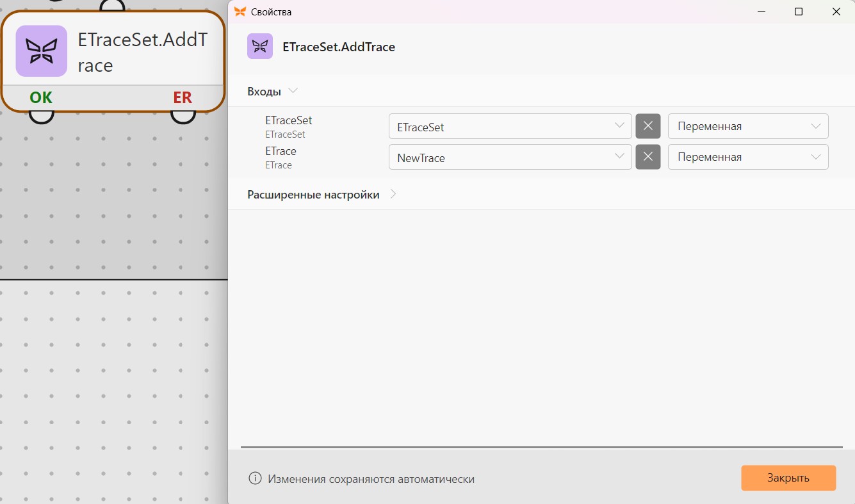Click the connector circle under ER
The width and height of the screenshot is (855, 504).
pyautogui.click(x=183, y=116)
